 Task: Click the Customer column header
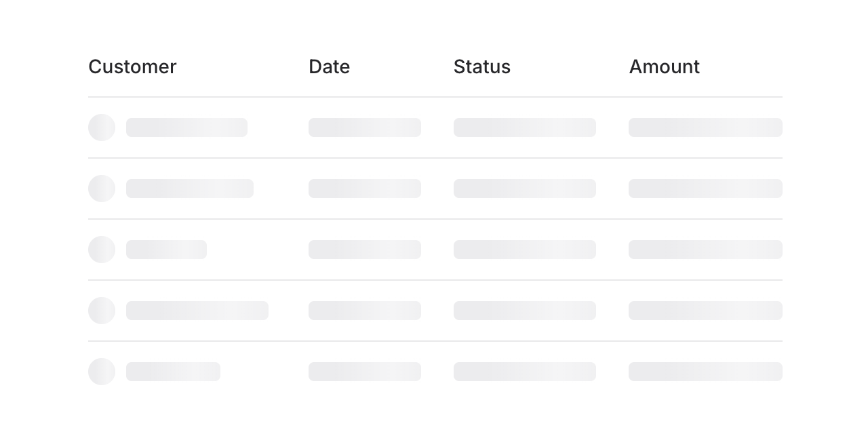click(132, 66)
